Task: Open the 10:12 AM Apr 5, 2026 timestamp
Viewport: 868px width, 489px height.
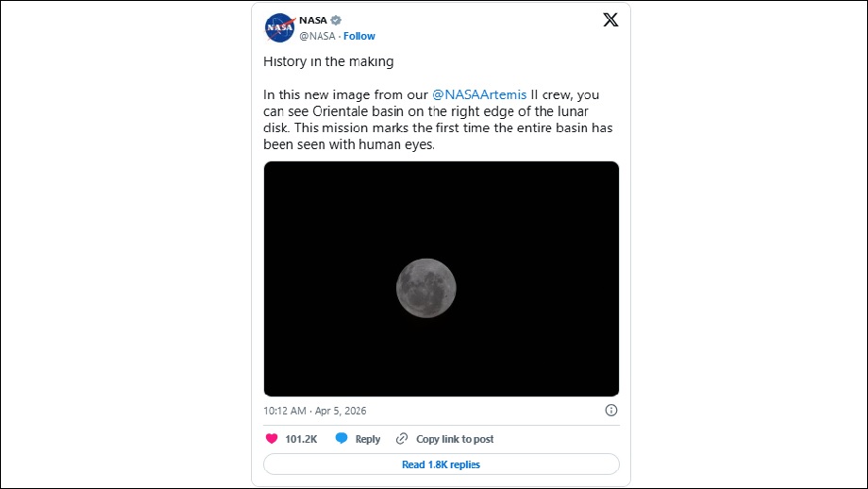Action: click(x=315, y=411)
